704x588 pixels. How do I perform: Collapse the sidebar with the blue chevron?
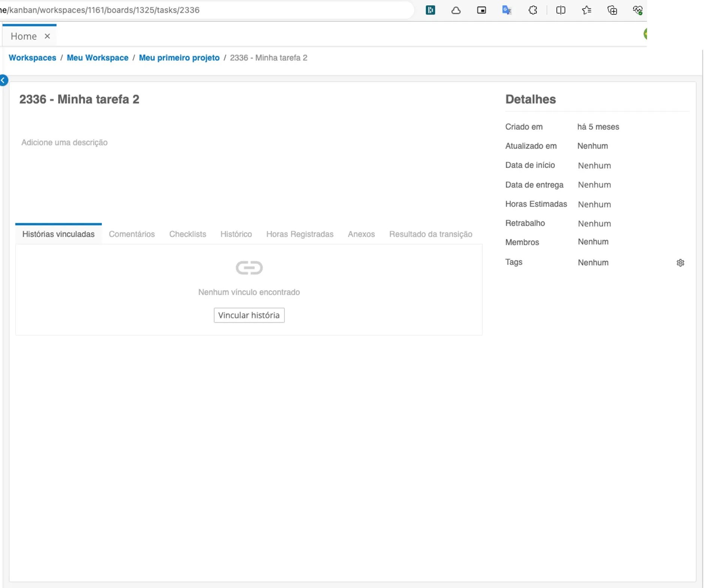click(3, 80)
